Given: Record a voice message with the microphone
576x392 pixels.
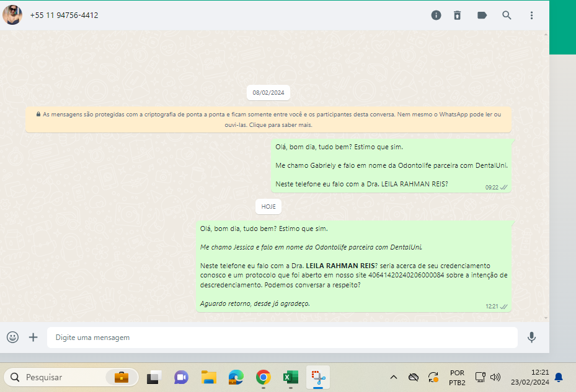Looking at the screenshot, I should (x=531, y=337).
